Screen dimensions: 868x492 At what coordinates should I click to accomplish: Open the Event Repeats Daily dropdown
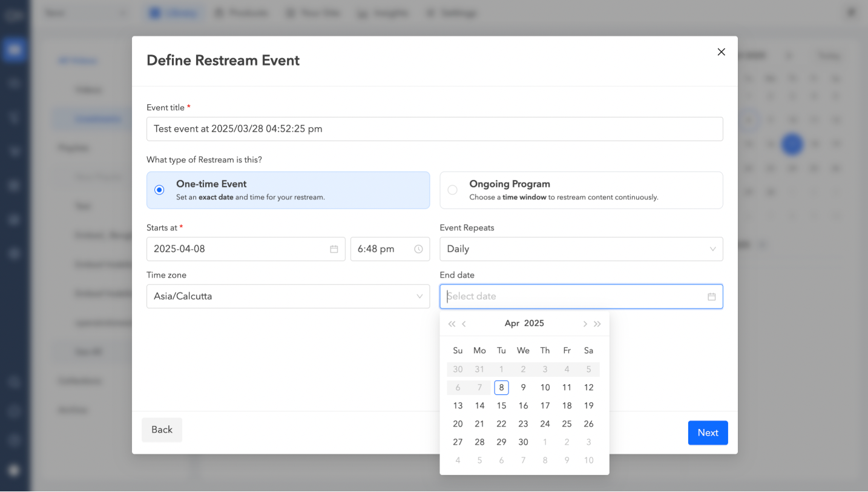(x=581, y=249)
